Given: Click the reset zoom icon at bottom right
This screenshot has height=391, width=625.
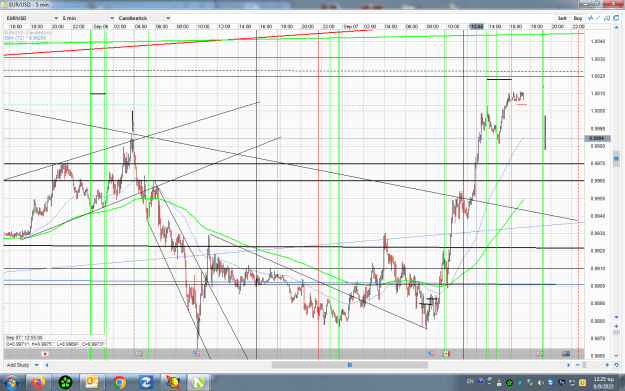Looking at the screenshot, I should (616, 365).
